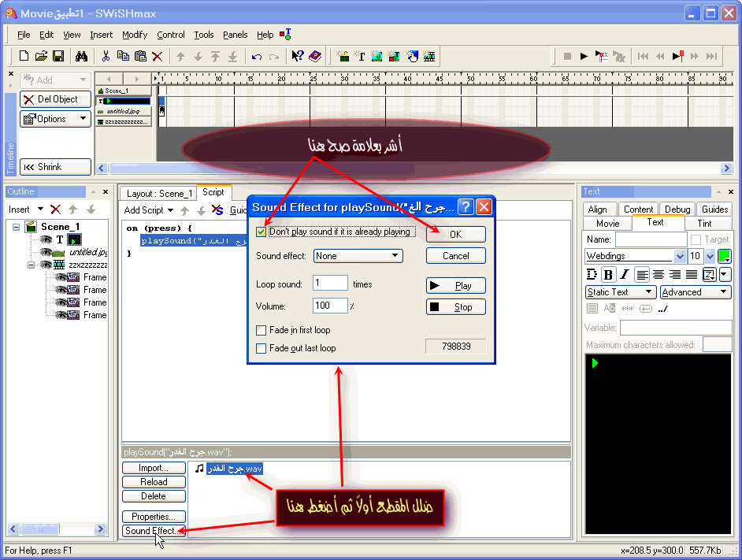Click the dialog's question-mark help button
Screen dimensions: 742x560
(x=466, y=207)
